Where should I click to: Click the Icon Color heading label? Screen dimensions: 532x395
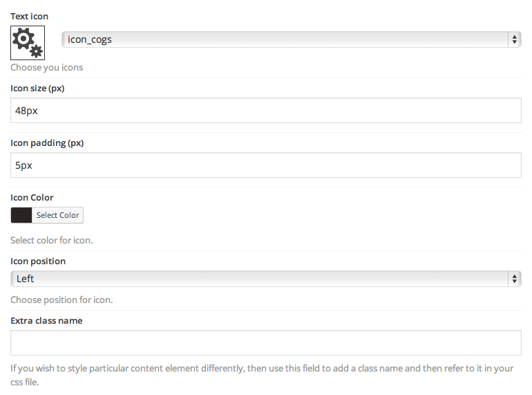pyautogui.click(x=32, y=198)
